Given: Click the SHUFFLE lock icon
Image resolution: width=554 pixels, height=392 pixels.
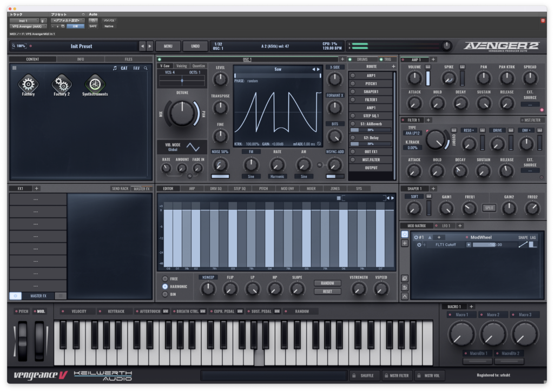Looking at the screenshot, I should click(x=354, y=375).
